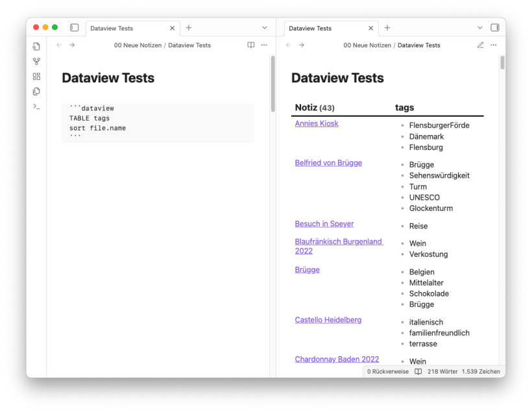Click the right pane scrollbar thumb
Viewport: 532px width, 412px height.
pyautogui.click(x=502, y=63)
